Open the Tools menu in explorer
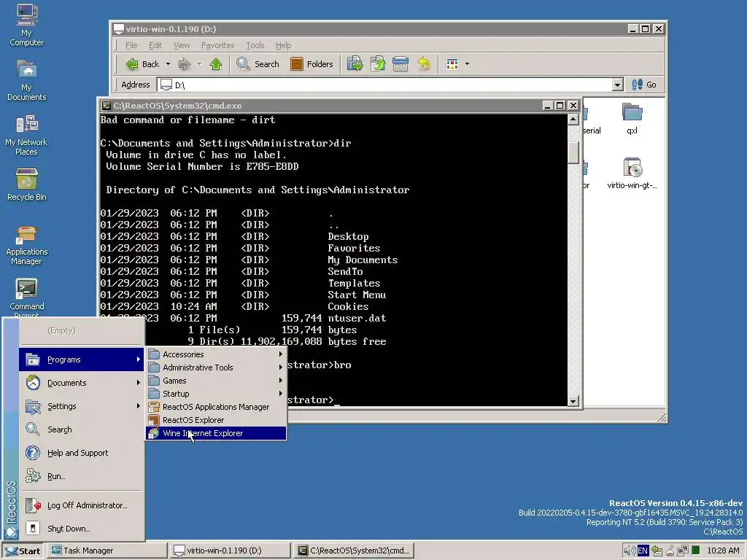This screenshot has height=560, width=747. (255, 45)
